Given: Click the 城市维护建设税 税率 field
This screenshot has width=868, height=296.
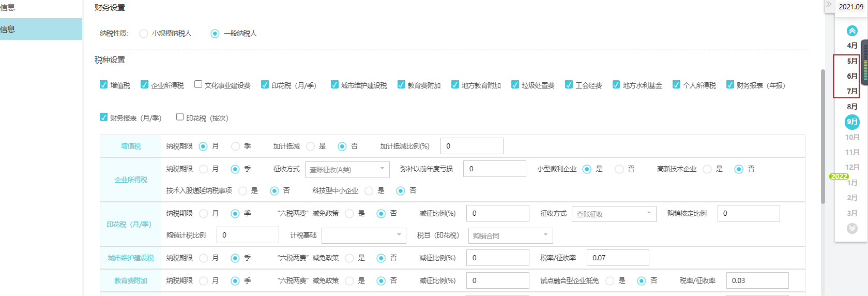Looking at the screenshot, I should (x=618, y=258).
